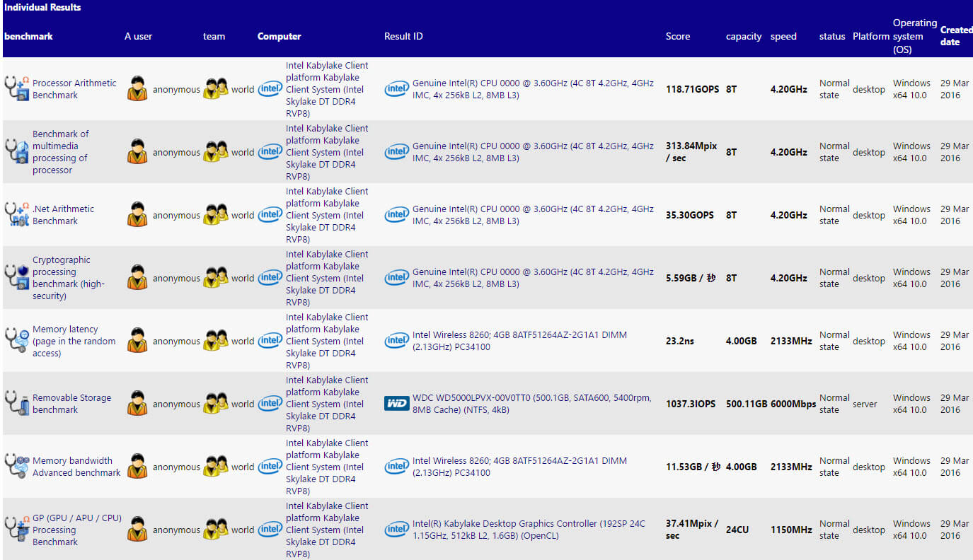
Task: Open the Processor Arithmetic Benchmark link
Action: pos(74,89)
